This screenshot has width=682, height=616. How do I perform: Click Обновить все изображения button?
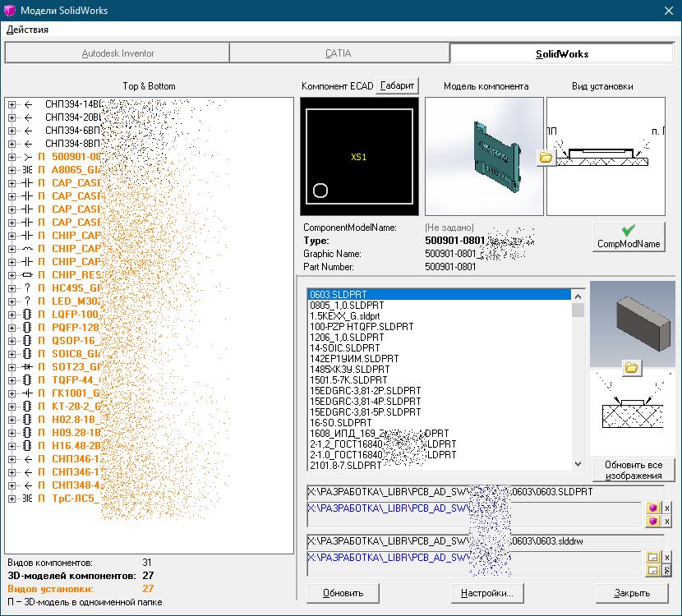click(634, 470)
